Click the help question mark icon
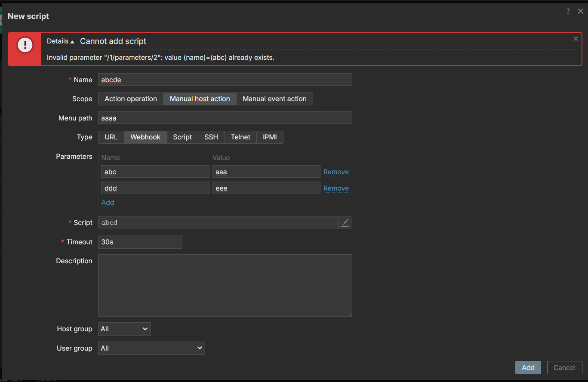The image size is (588, 382). pyautogui.click(x=568, y=12)
